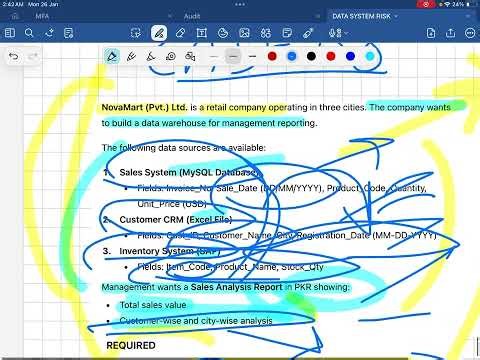Screen dimensions: 480x360
Task: Toggle the stroke shapes option icon
Action: (x=190, y=56)
